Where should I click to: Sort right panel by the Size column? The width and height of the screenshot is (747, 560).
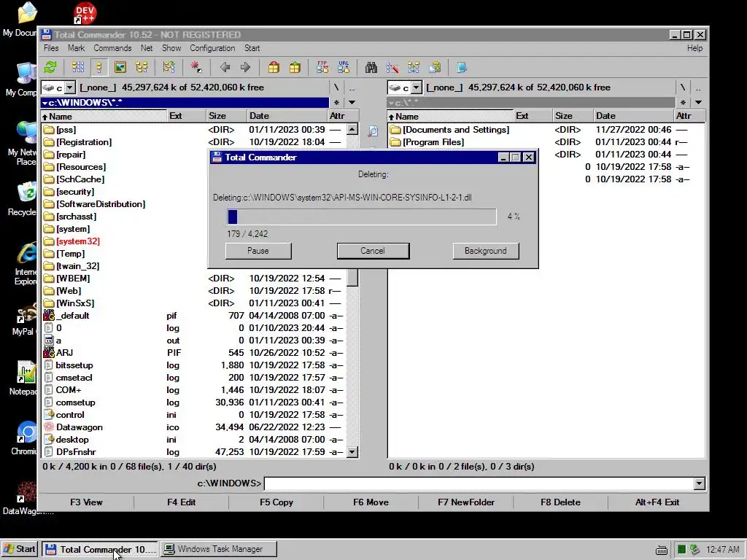coord(572,116)
